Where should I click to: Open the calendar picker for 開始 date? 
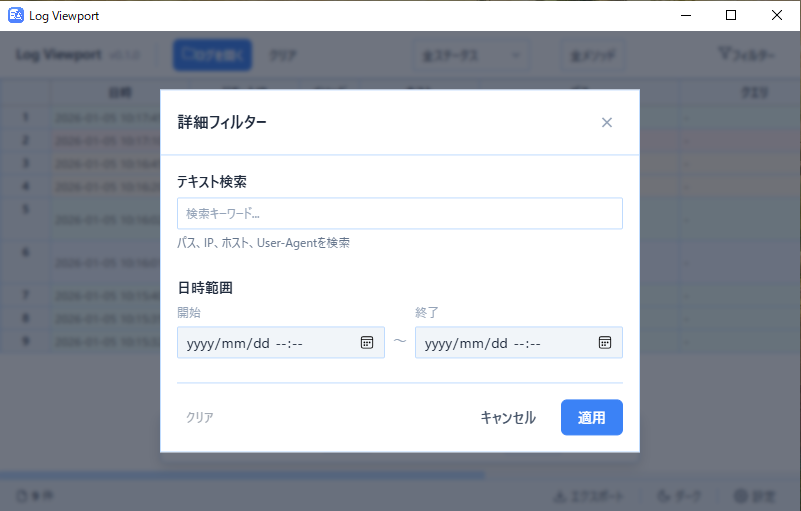point(367,342)
